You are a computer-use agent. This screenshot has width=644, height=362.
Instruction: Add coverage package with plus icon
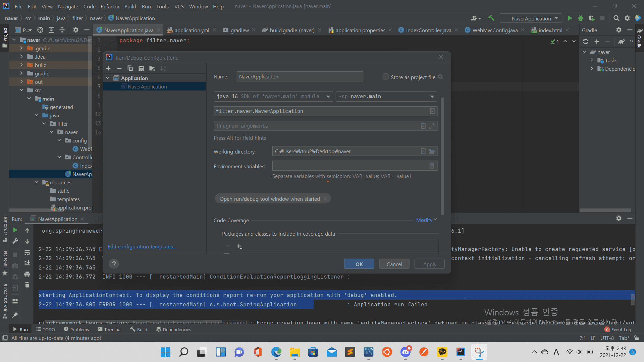coord(239,246)
